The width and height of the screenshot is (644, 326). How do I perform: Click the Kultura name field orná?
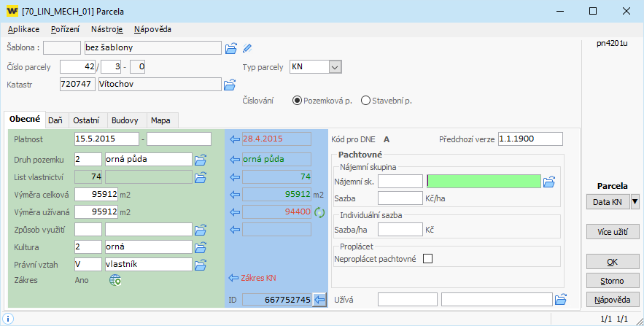pyautogui.click(x=149, y=247)
